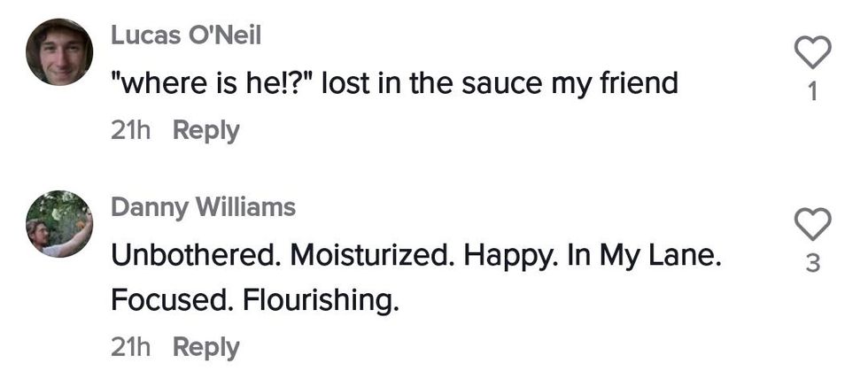Like Danny Williams' comment with the heart
The image size is (868, 379).
[812, 224]
